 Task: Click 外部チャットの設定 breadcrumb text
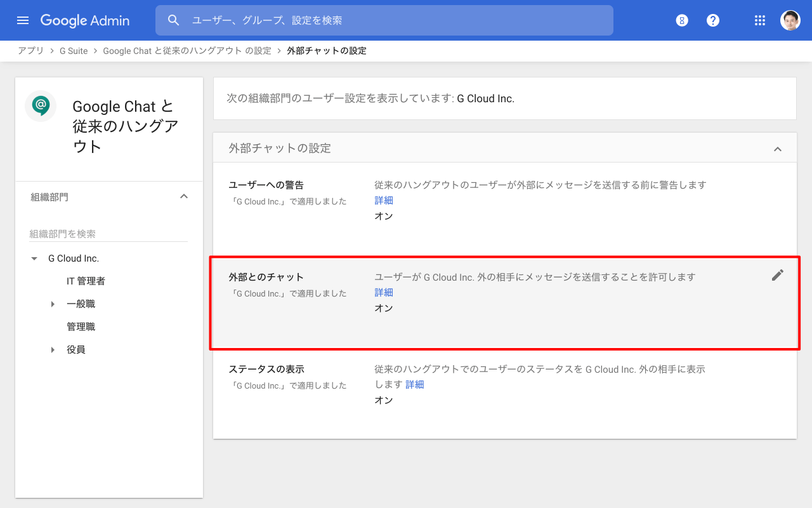pos(327,51)
